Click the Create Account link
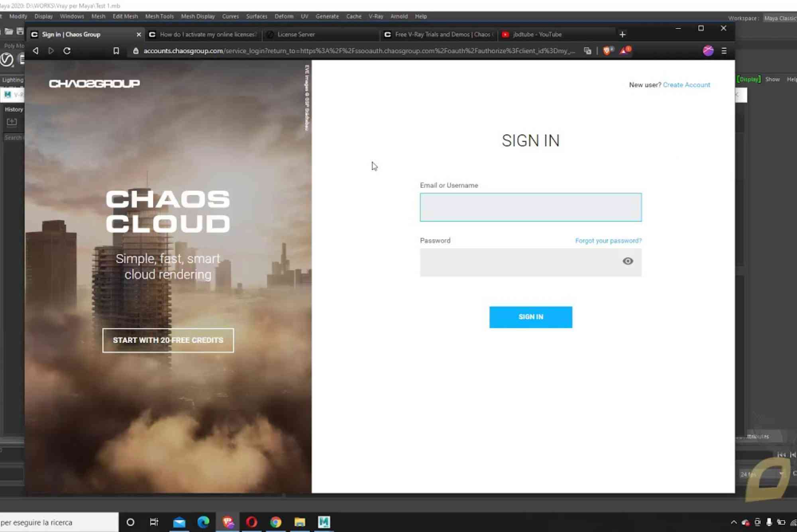Viewport: 797px width, 532px height. (x=686, y=85)
